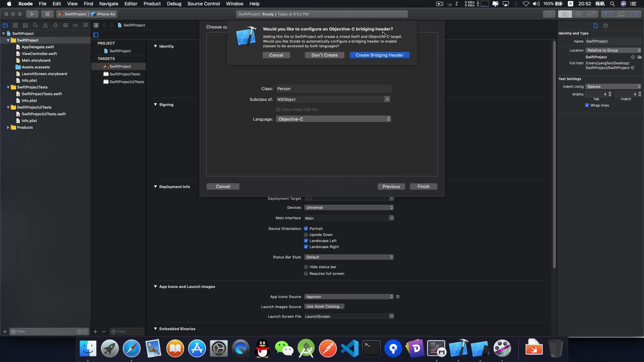
Task: Open the Breakpoint navigator icon
Action: tap(75, 25)
